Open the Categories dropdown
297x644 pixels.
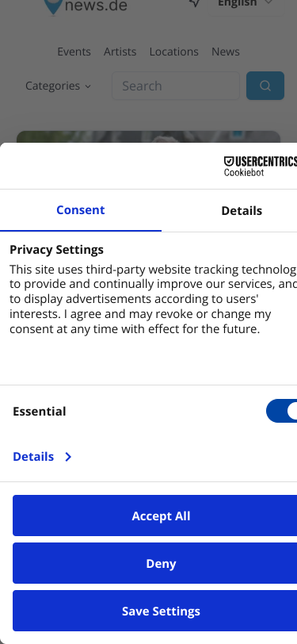click(x=58, y=86)
